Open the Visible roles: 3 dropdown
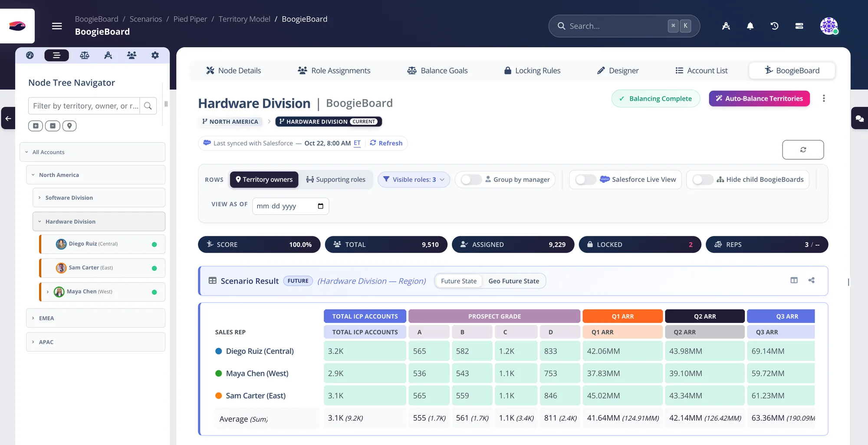 tap(414, 179)
